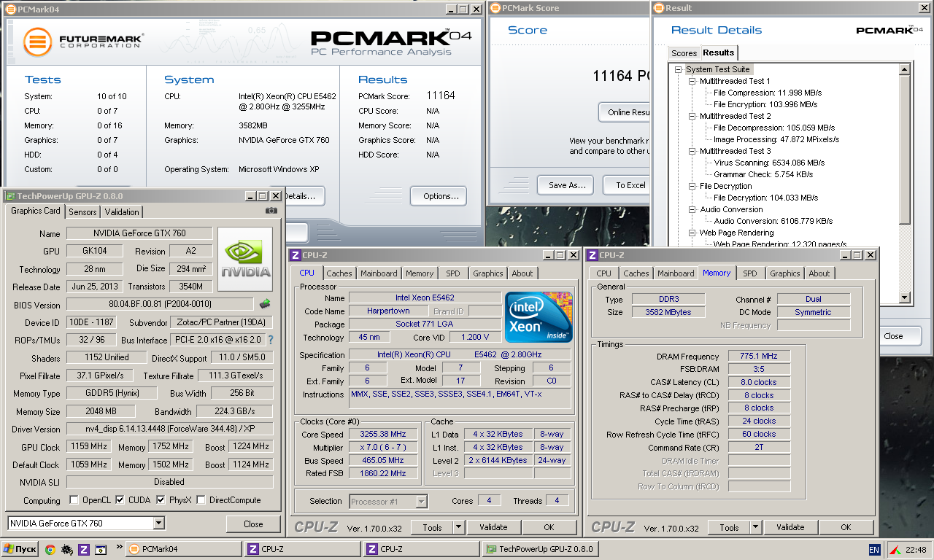Image resolution: width=934 pixels, height=560 pixels.
Task: Collapse Multithreaded Test 1 node
Action: pos(692,82)
